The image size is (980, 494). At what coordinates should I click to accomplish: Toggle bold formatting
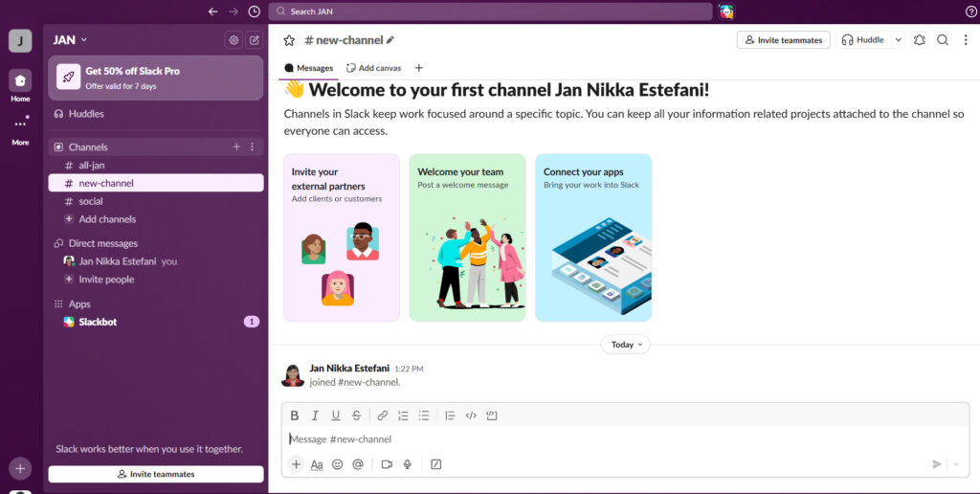[295, 415]
